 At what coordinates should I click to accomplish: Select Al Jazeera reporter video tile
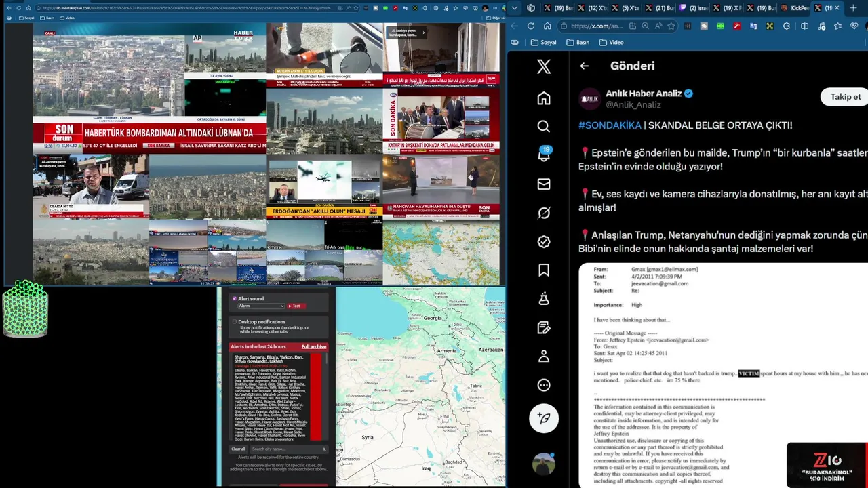click(91, 186)
